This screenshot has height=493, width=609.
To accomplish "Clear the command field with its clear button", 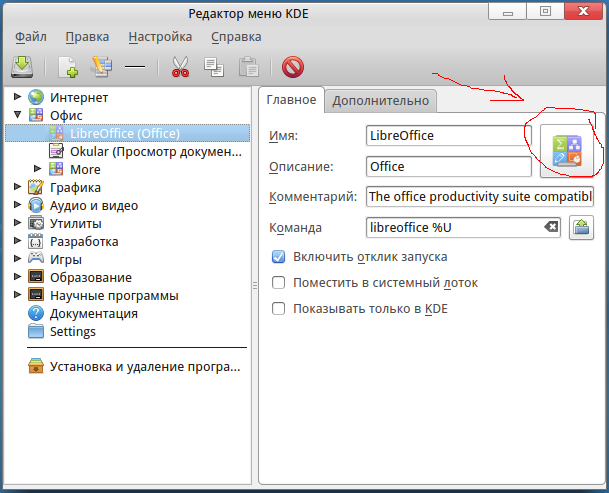I will click(551, 227).
